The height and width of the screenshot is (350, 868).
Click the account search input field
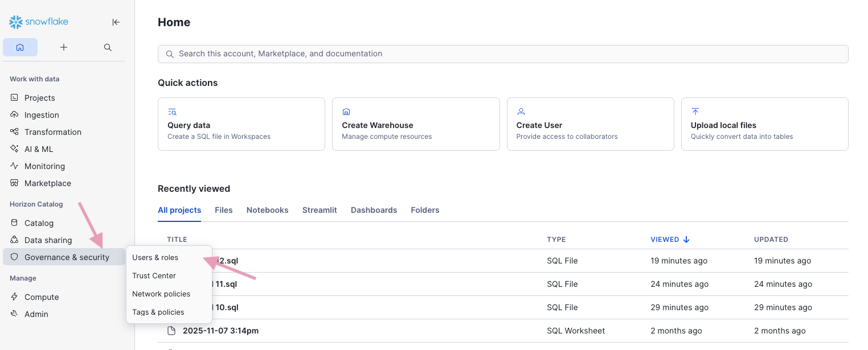pos(503,54)
